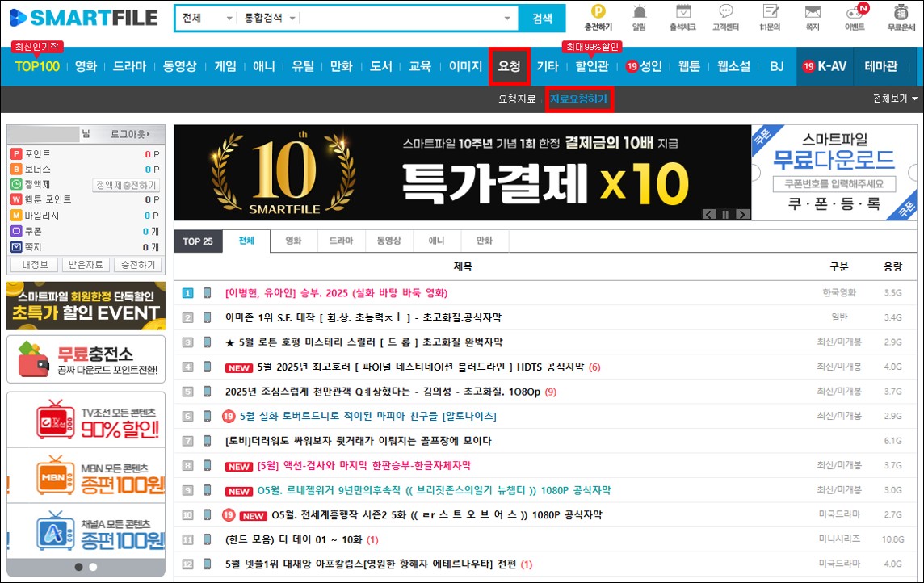924x583 pixels.
Task: Click the 정액제충전하기 button
Action: pyautogui.click(x=126, y=185)
